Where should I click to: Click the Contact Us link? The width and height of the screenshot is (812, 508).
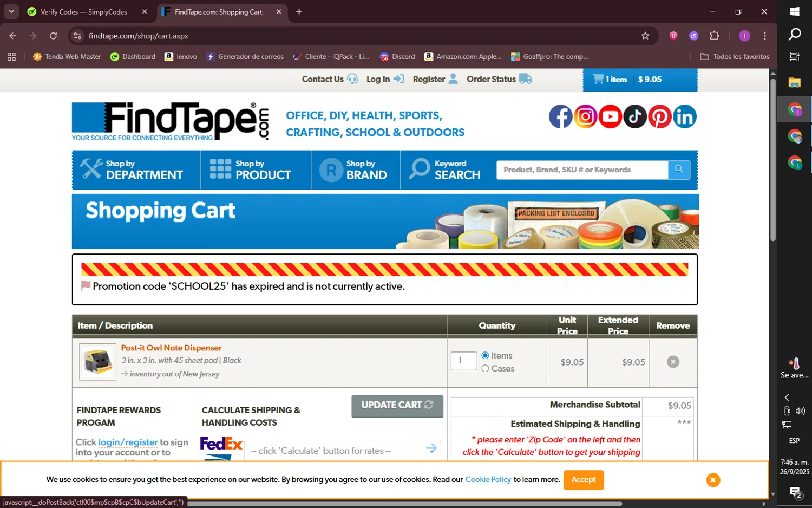pos(330,79)
